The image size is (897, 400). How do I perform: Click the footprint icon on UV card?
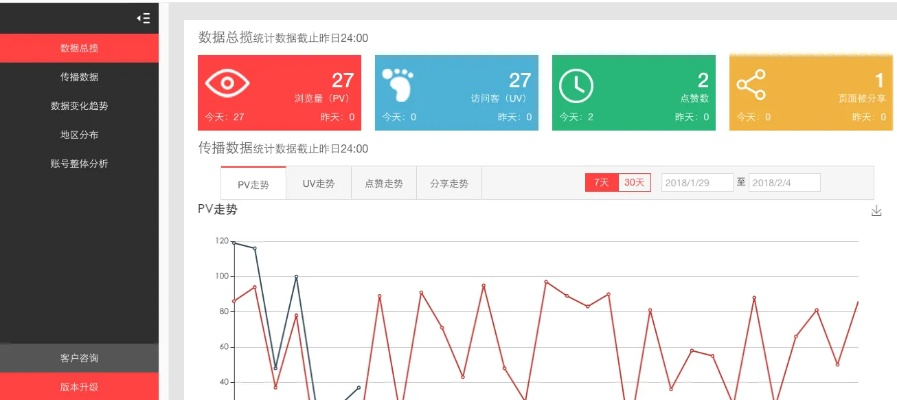click(400, 85)
